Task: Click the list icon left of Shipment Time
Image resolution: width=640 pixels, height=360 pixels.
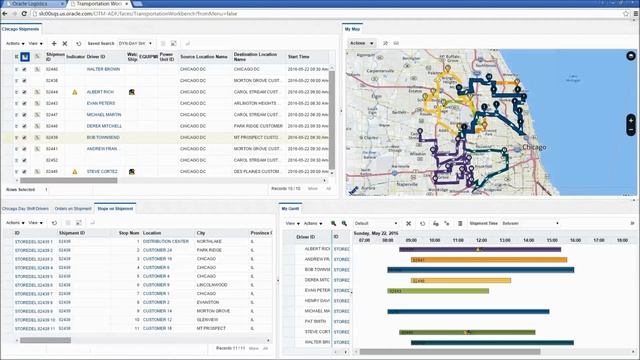Action: pyautogui.click(x=460, y=223)
